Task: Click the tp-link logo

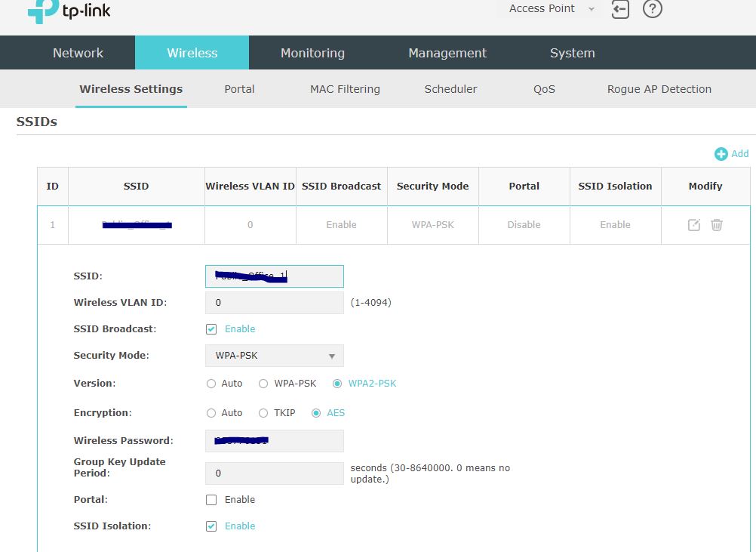Action: tap(69, 10)
